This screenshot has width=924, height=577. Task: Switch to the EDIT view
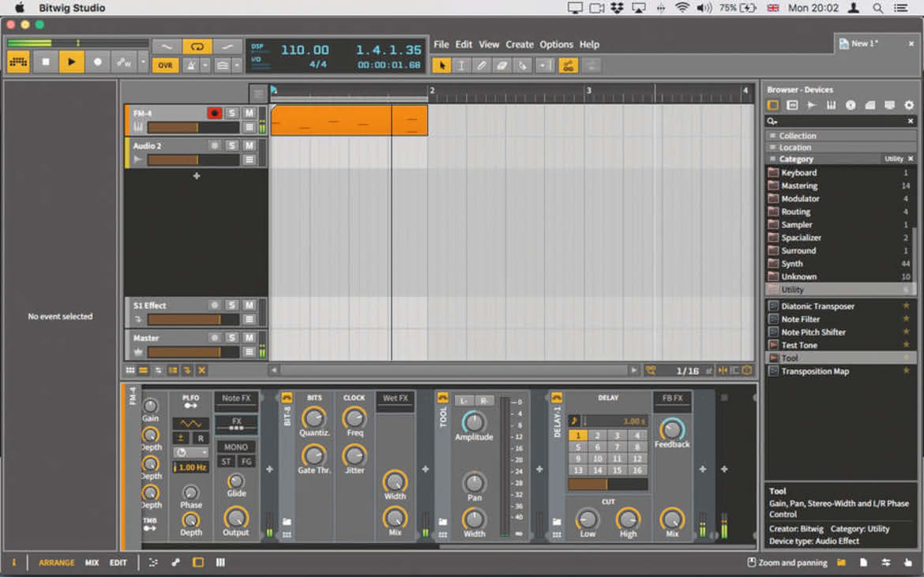click(x=118, y=562)
